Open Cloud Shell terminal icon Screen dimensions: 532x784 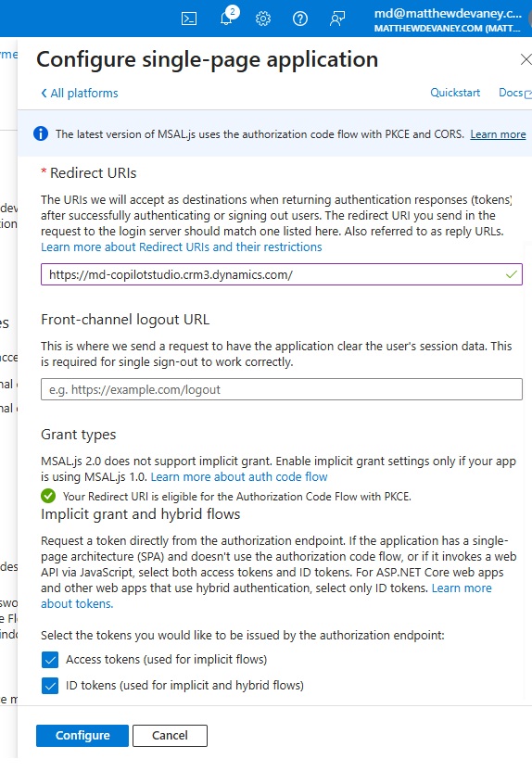(x=188, y=19)
